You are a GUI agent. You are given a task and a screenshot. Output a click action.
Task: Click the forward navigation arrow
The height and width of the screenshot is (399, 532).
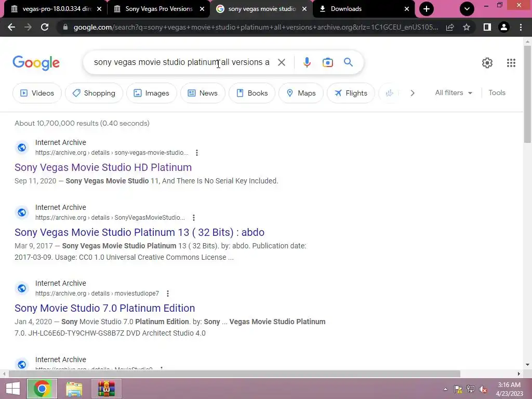click(x=28, y=27)
